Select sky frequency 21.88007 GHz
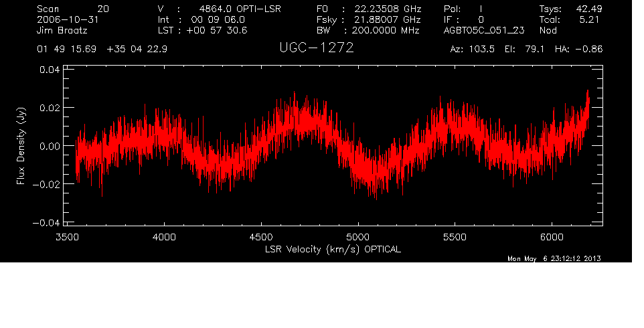 388,19
